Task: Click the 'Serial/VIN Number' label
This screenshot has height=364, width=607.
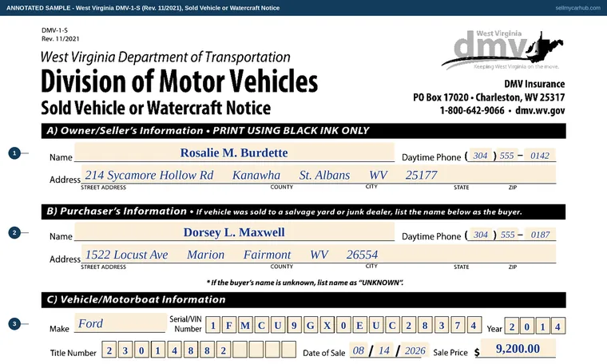Action: coord(186,324)
